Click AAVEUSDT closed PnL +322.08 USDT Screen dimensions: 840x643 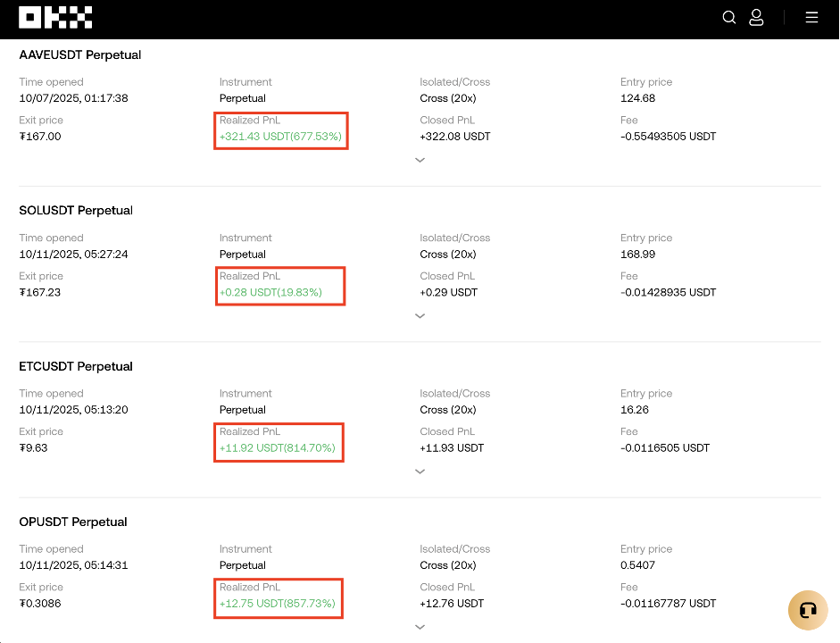click(x=455, y=137)
